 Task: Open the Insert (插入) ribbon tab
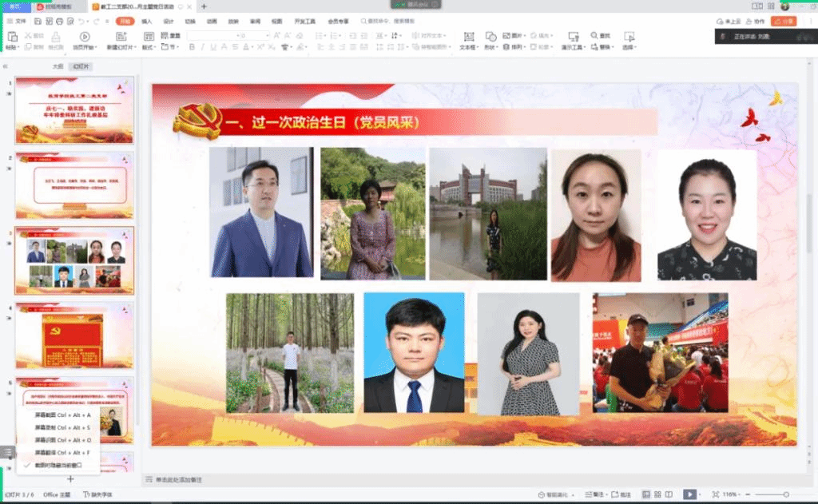pos(147,22)
